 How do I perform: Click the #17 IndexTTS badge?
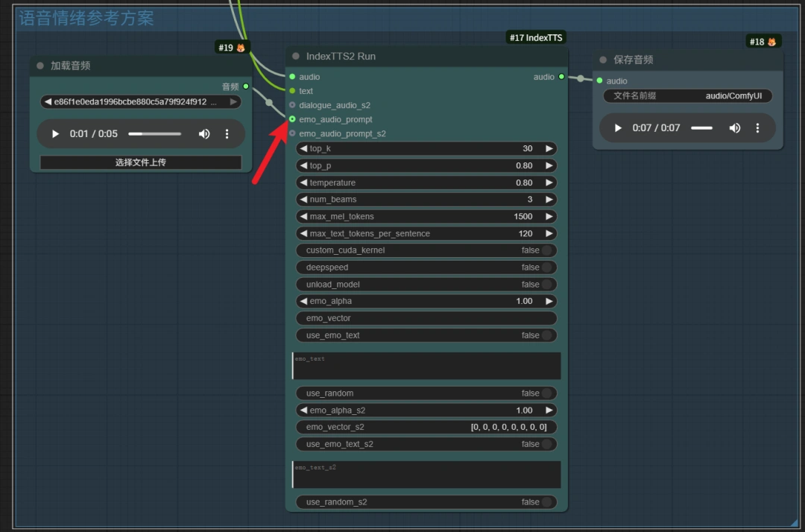(x=536, y=37)
